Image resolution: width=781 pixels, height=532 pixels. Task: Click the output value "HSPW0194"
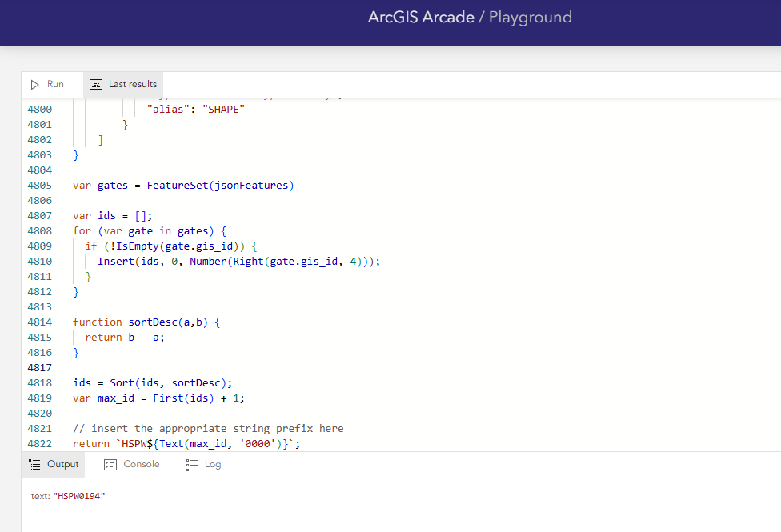pyautogui.click(x=79, y=496)
